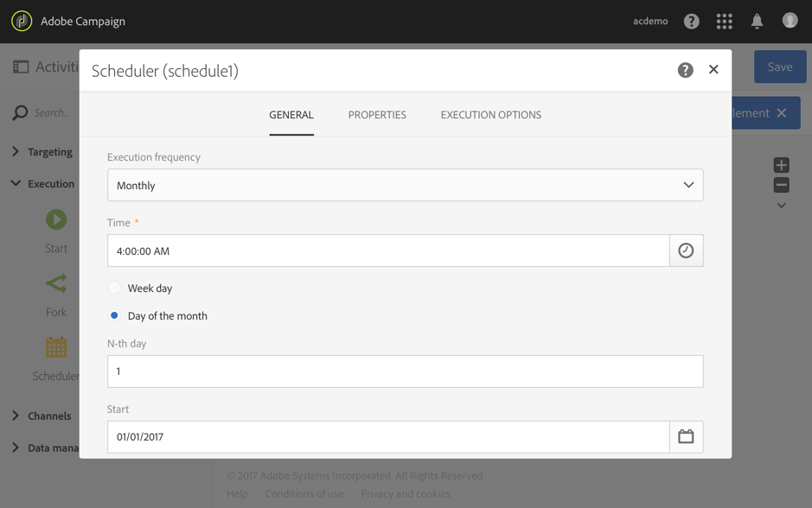This screenshot has width=812, height=508.
Task: Open the Conditions of use link
Action: [x=304, y=494]
